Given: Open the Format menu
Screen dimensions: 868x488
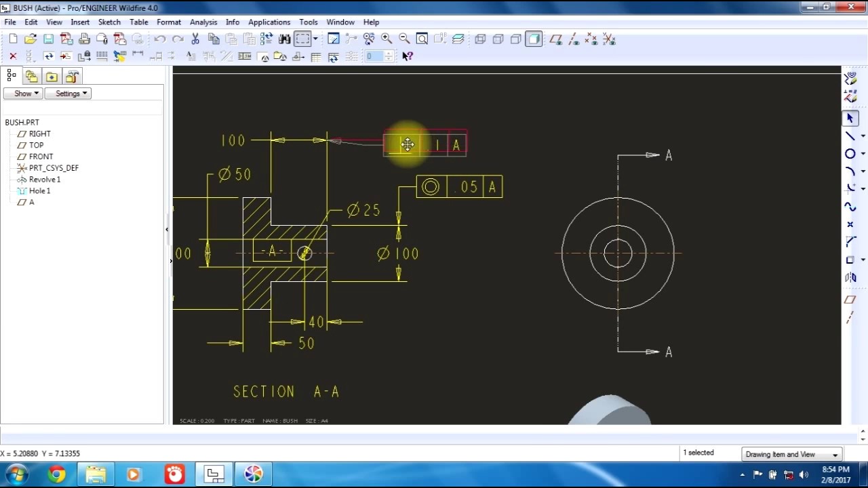Looking at the screenshot, I should (169, 22).
